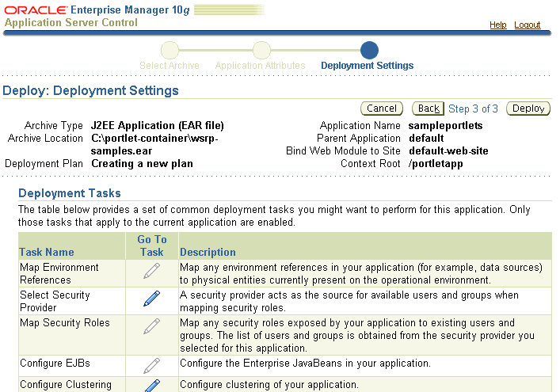Select the Deployment Settings step label

[x=368, y=66]
